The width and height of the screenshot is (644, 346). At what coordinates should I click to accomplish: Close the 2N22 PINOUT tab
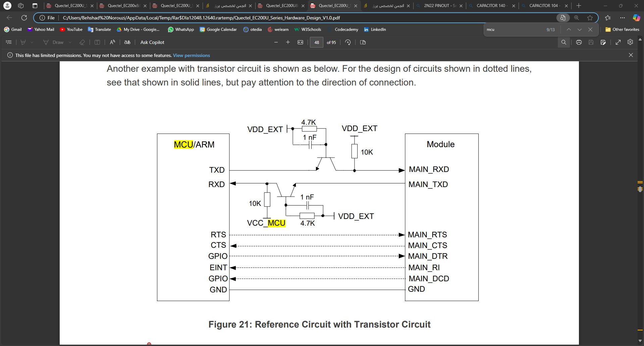[461, 6]
